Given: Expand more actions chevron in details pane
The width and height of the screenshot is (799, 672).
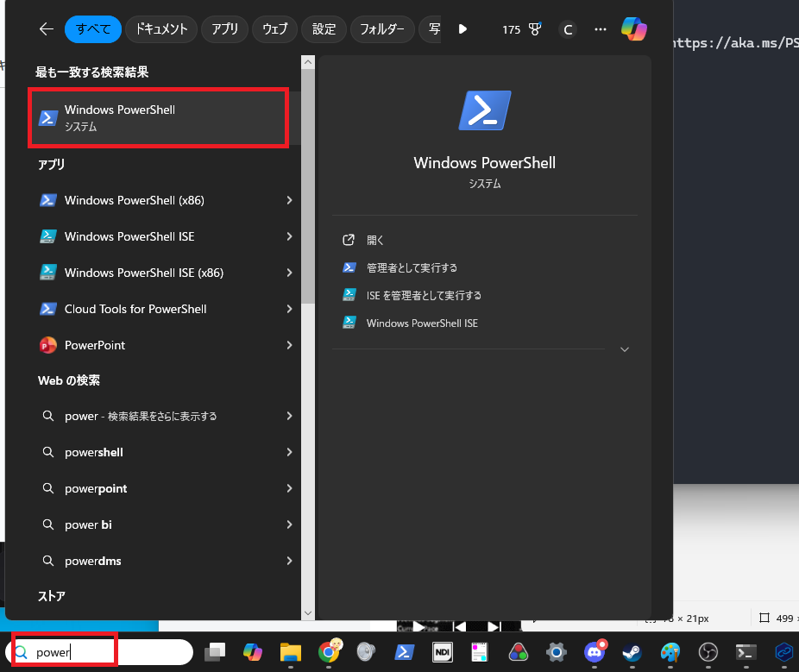Looking at the screenshot, I should pos(625,349).
